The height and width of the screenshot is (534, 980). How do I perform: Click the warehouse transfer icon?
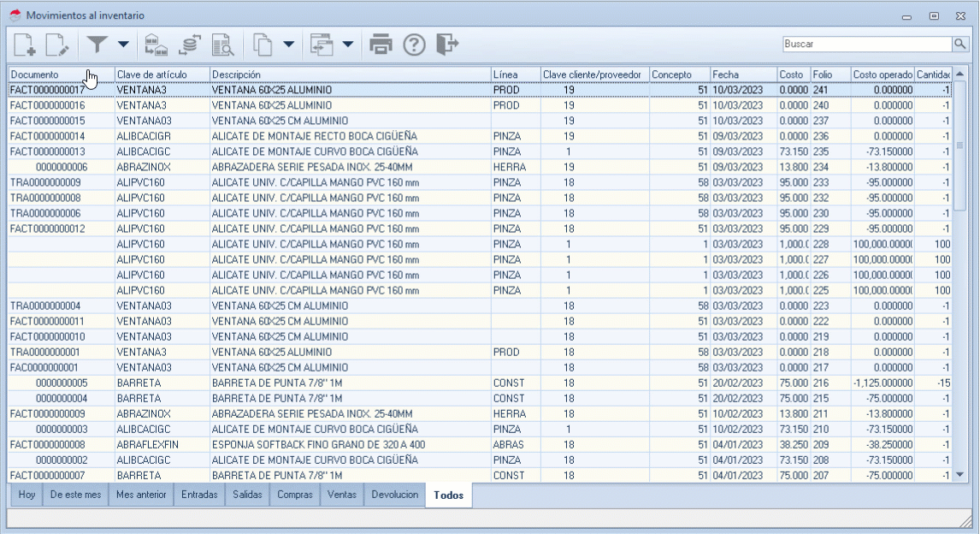point(156,44)
